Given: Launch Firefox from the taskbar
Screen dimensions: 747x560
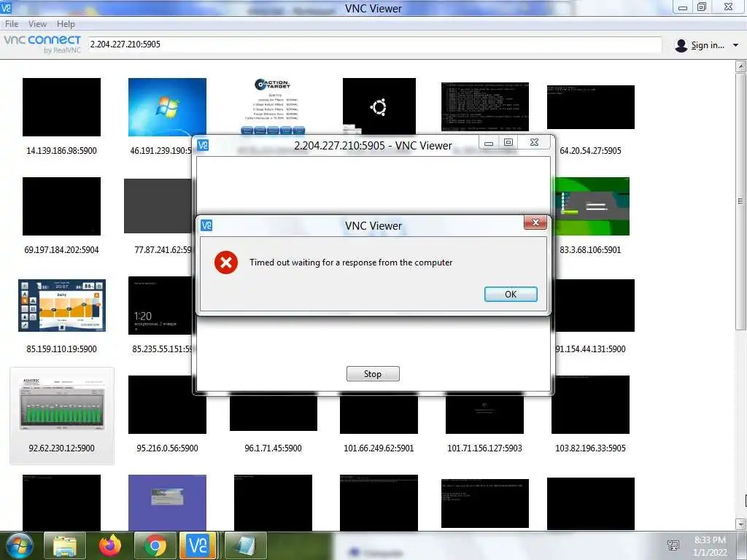Looking at the screenshot, I should [x=110, y=545].
